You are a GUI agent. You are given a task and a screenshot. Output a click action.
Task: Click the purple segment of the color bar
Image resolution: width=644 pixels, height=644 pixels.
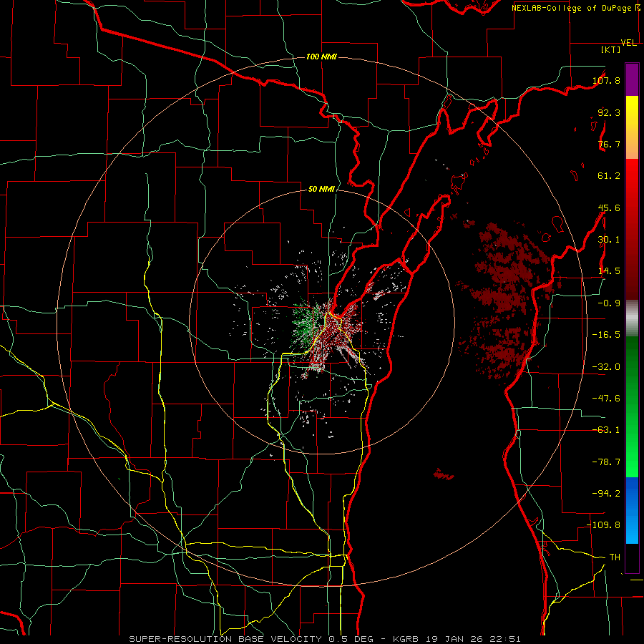pyautogui.click(x=632, y=79)
